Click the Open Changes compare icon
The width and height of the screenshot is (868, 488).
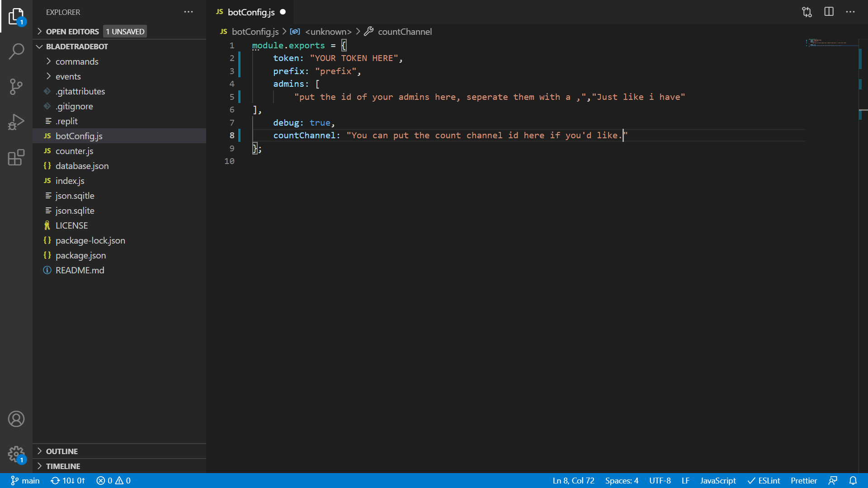807,12
